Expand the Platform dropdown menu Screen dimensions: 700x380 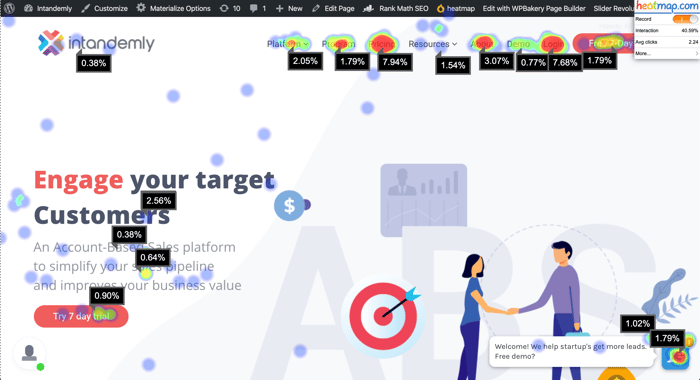288,44
